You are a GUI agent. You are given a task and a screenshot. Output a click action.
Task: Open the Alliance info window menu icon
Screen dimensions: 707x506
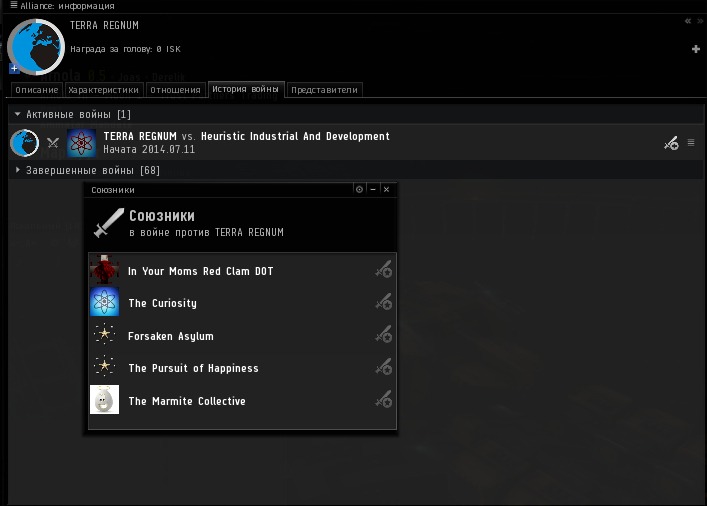(x=14, y=5)
